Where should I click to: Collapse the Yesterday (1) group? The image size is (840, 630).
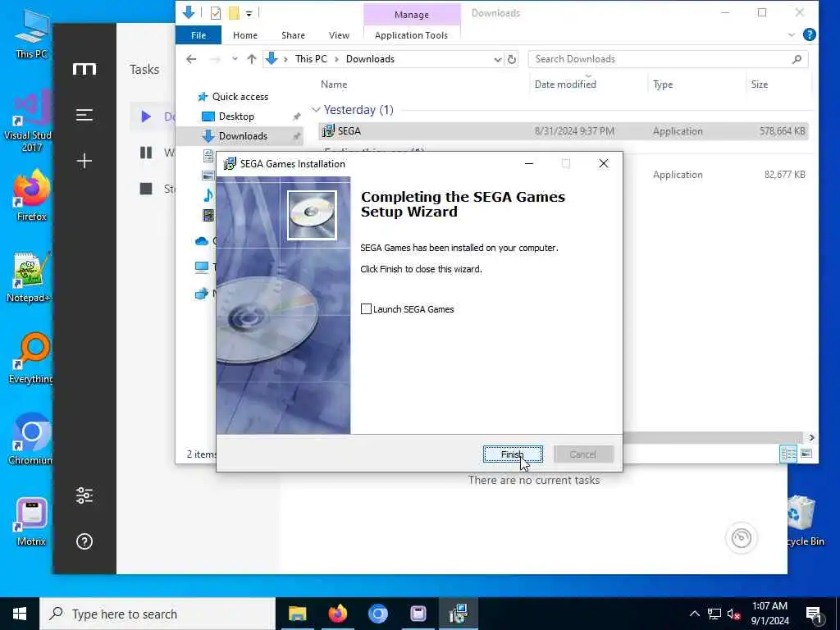(x=316, y=110)
